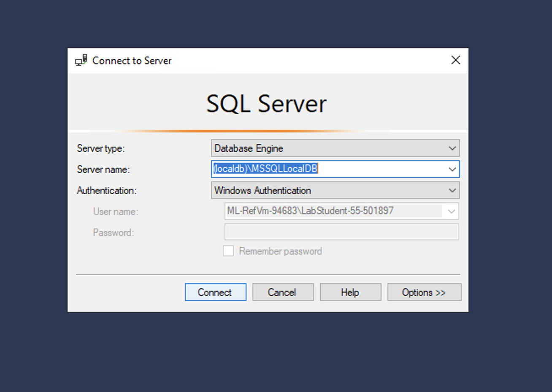Click inside the Password field
This screenshot has height=392, width=552.
(342, 232)
